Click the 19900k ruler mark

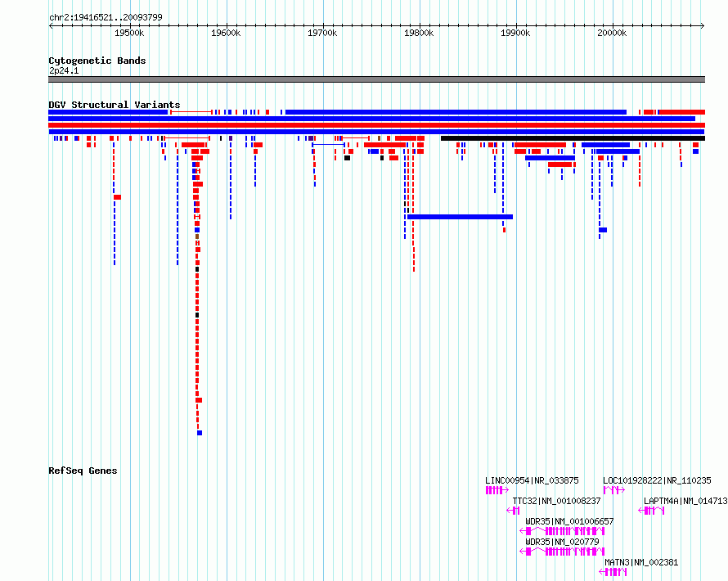[x=516, y=33]
